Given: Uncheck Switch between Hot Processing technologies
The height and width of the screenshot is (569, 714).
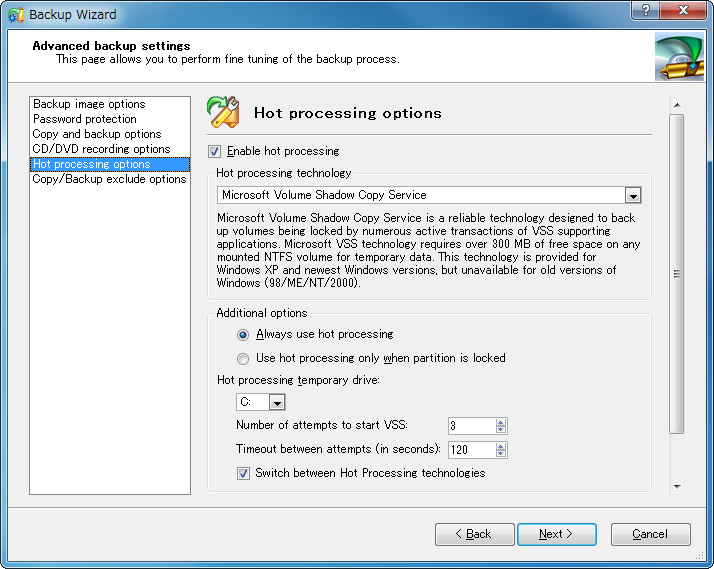Looking at the screenshot, I should (243, 473).
